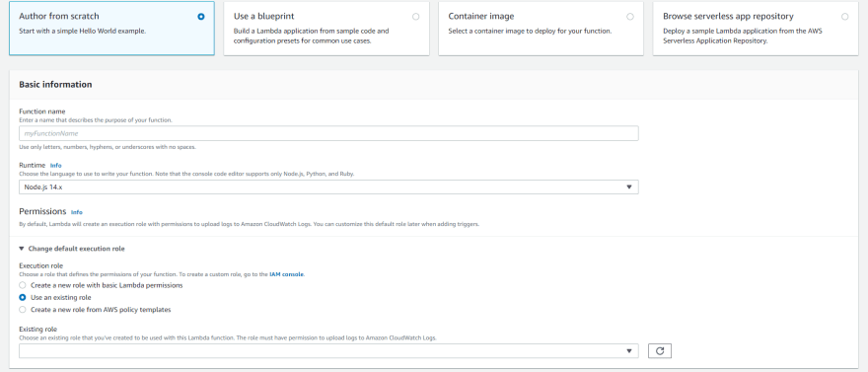868x372 pixels.
Task: Select the Container image radio option
Action: 630,17
